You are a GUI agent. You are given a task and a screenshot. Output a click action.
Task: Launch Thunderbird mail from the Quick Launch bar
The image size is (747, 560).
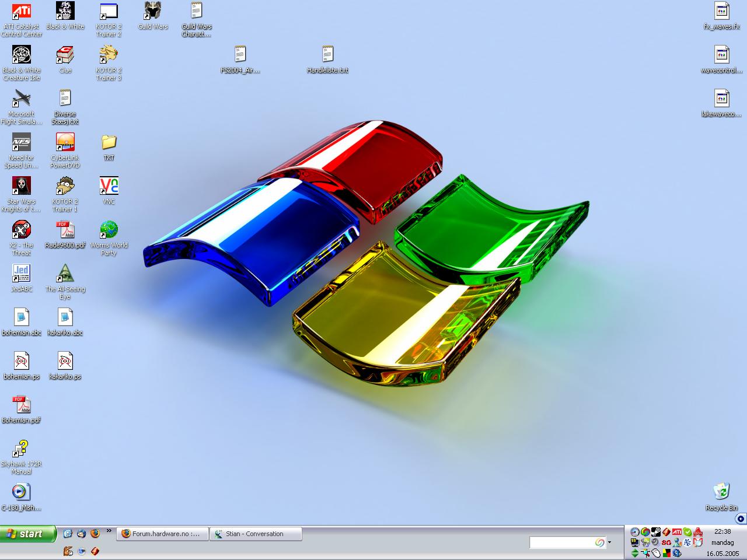81,534
